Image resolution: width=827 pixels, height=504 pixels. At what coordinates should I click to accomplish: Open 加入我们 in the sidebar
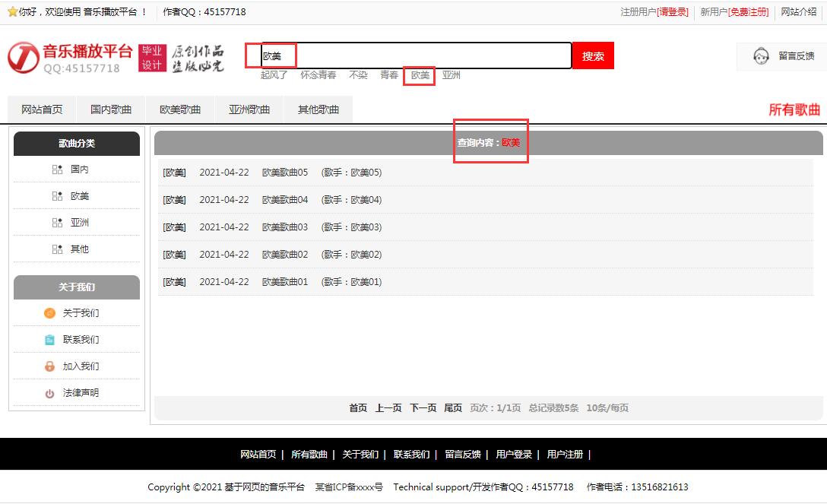(x=81, y=366)
